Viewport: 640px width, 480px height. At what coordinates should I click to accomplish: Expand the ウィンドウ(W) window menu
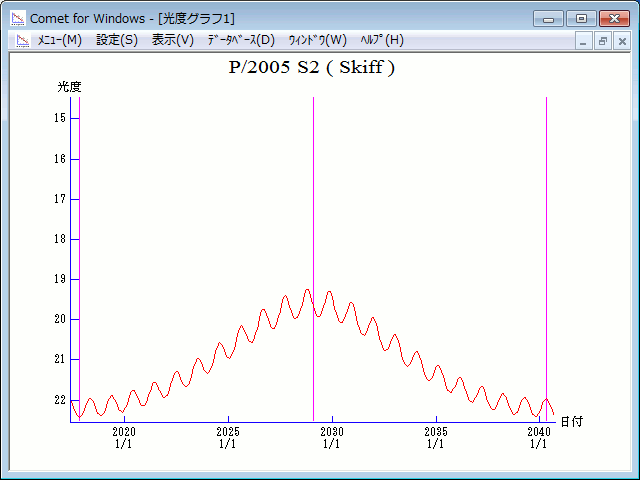click(x=317, y=40)
